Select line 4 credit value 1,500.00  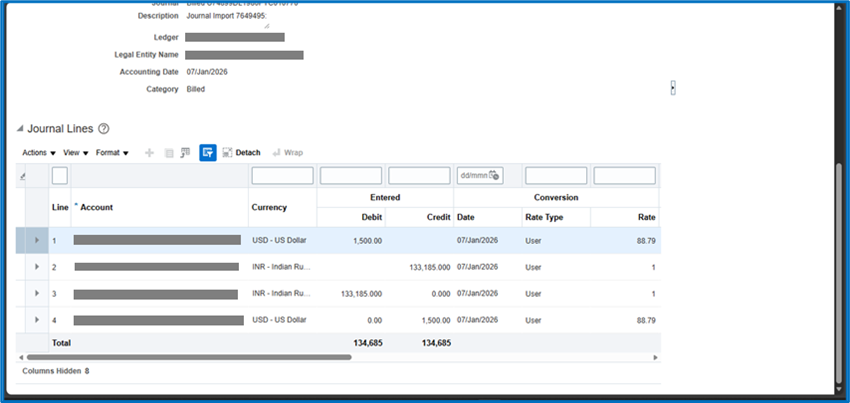pos(435,321)
